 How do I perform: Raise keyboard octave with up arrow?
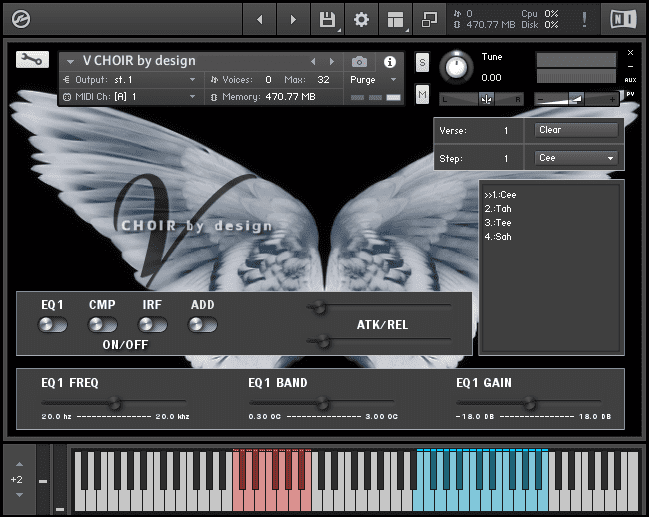19,464
